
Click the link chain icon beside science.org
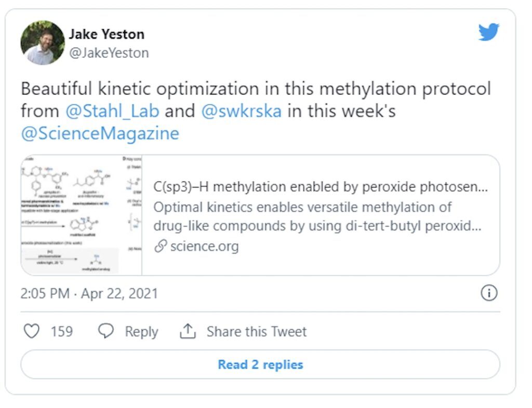pyautogui.click(x=161, y=246)
